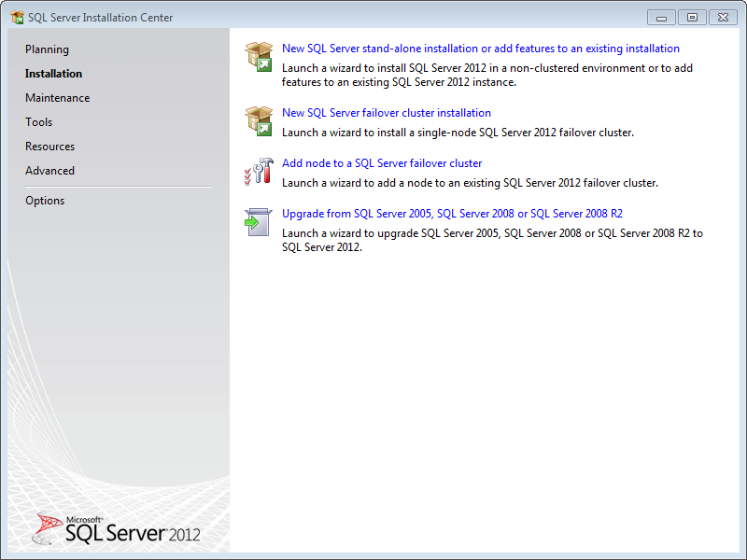Image resolution: width=747 pixels, height=560 pixels.
Task: Show the Resources section
Action: coord(50,147)
